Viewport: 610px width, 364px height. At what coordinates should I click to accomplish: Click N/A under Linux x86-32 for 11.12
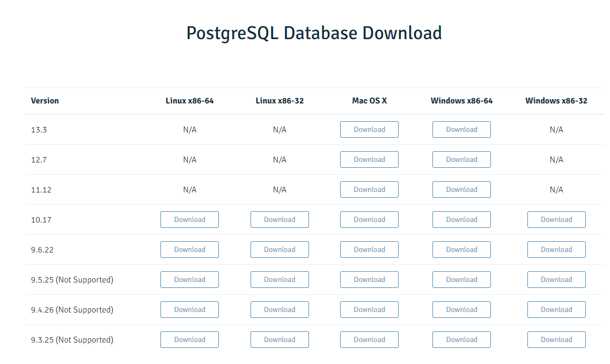[280, 190]
